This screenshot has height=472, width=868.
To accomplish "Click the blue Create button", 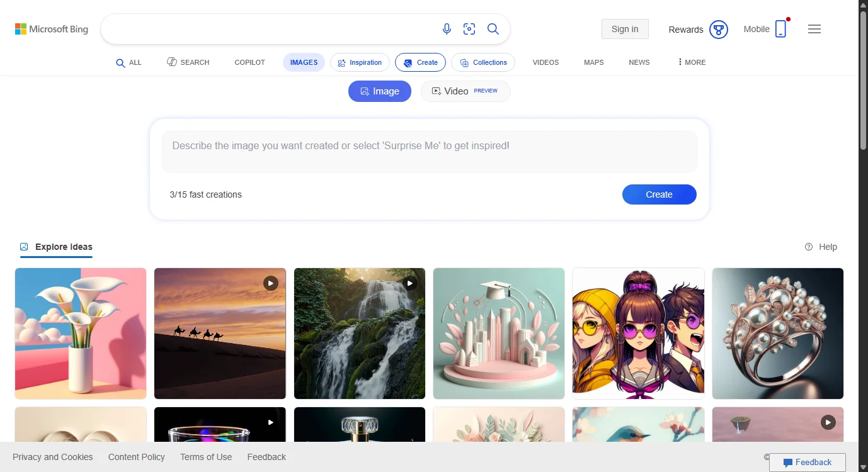I will click(659, 194).
